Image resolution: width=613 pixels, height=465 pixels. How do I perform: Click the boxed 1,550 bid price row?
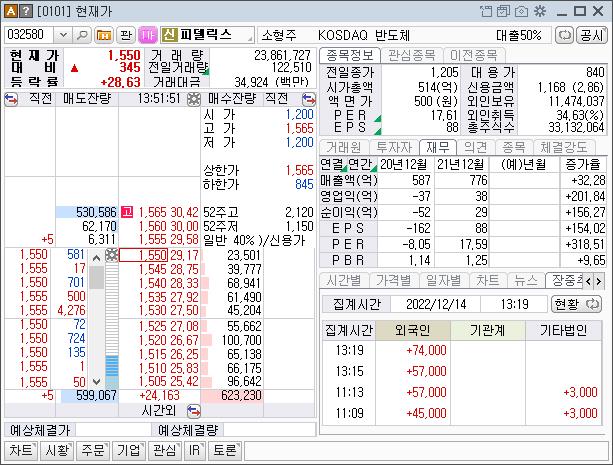click(143, 255)
